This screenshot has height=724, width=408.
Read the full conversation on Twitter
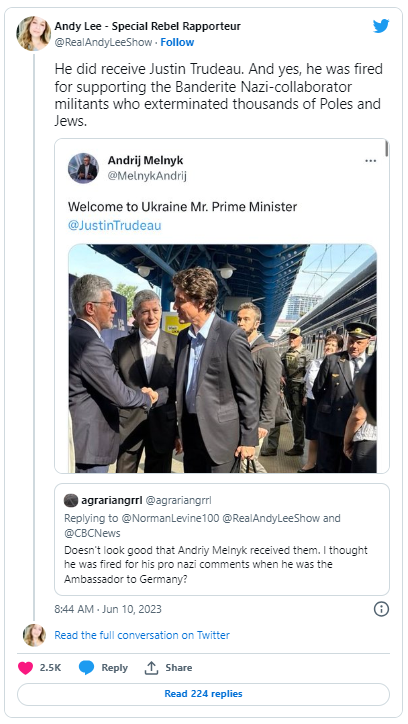coord(142,635)
